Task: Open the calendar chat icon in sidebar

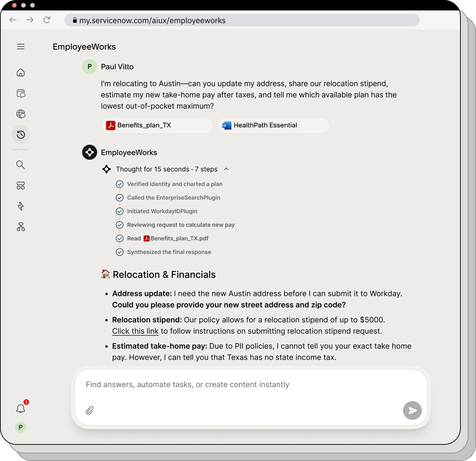Action: coord(21,93)
